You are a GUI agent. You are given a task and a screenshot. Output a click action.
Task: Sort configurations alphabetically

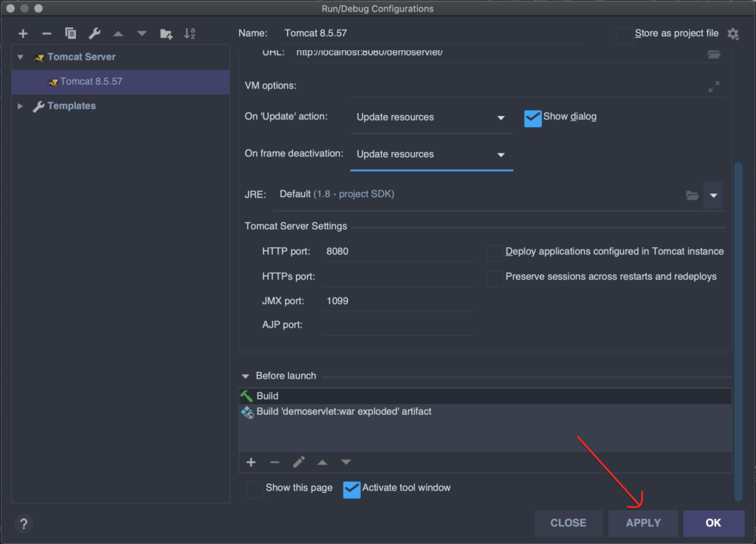[x=190, y=33]
